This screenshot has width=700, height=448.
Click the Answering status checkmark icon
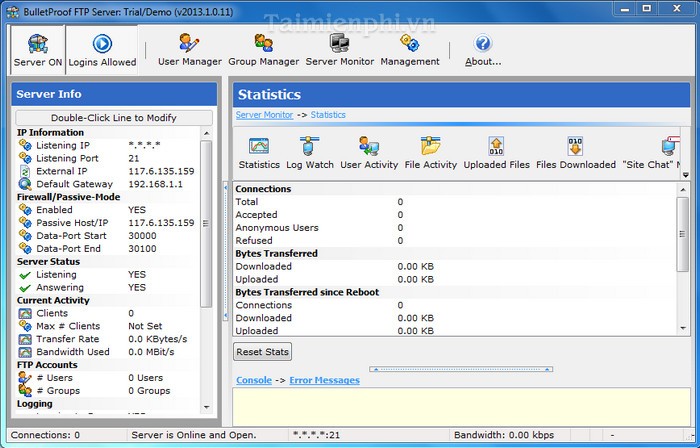point(25,288)
